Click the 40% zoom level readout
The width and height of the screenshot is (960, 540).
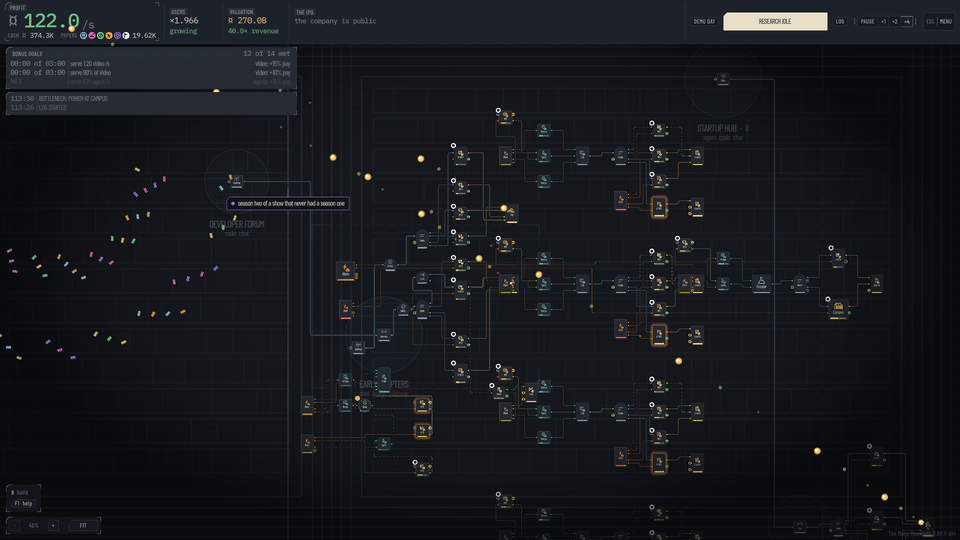34,525
